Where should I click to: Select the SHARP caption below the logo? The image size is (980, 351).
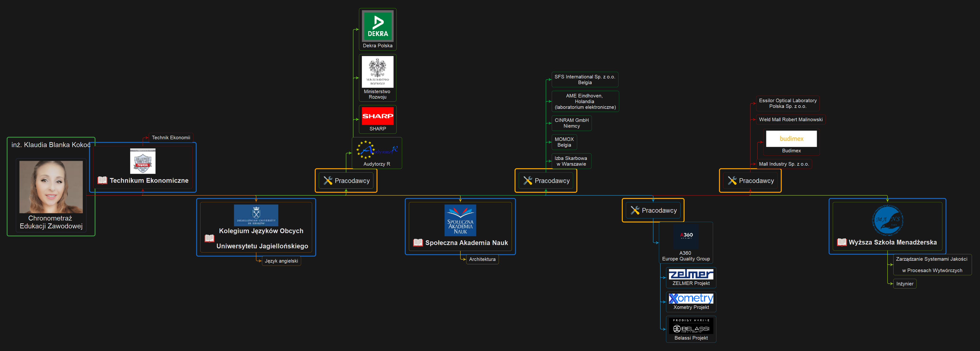click(x=377, y=129)
